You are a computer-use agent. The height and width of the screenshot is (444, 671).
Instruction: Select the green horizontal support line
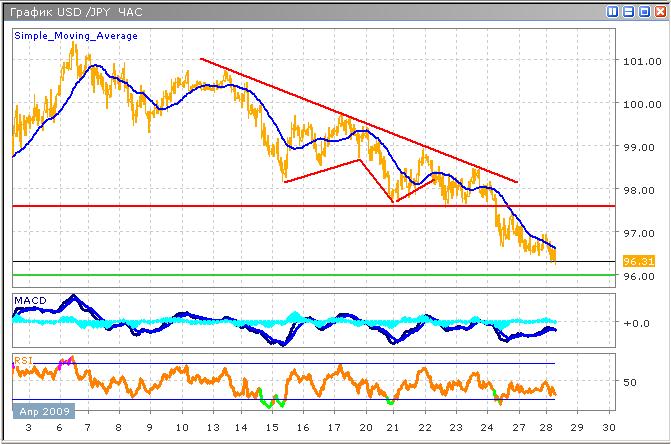[x=300, y=275]
